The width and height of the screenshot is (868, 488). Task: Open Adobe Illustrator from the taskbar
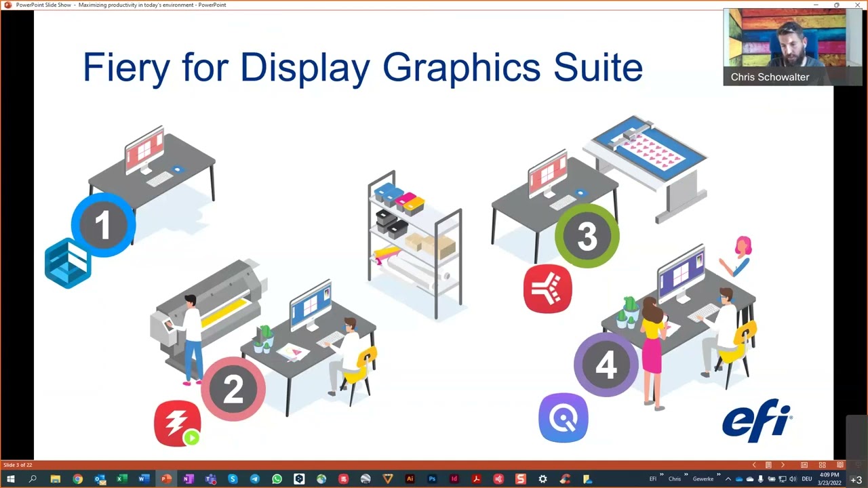tap(410, 479)
